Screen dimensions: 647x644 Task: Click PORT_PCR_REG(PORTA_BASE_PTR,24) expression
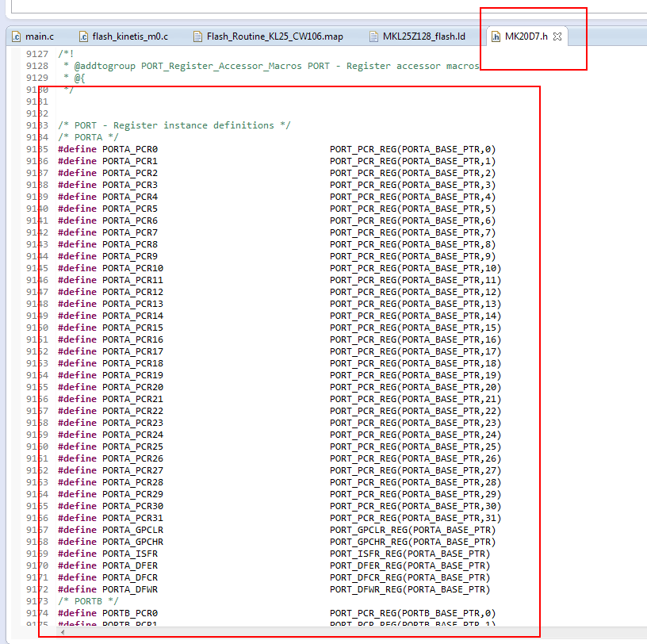pos(415,435)
